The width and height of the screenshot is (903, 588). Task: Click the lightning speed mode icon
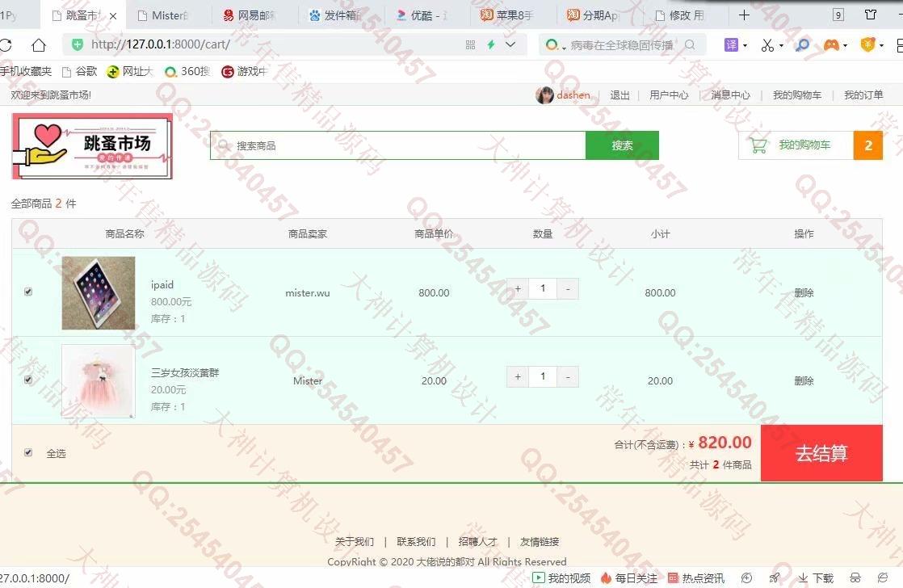point(490,44)
